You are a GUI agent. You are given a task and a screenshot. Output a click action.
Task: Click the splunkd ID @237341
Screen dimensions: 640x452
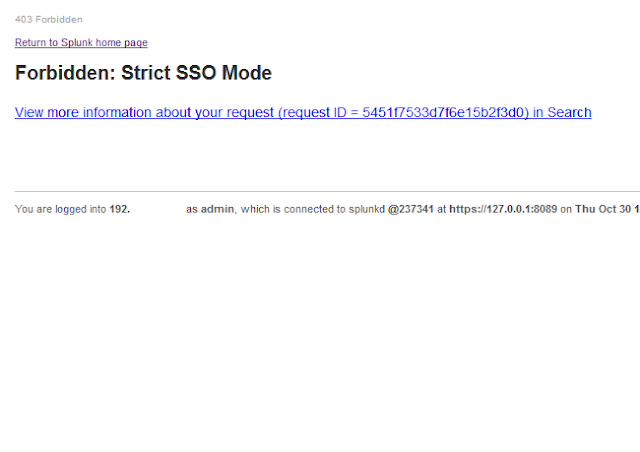click(410, 209)
